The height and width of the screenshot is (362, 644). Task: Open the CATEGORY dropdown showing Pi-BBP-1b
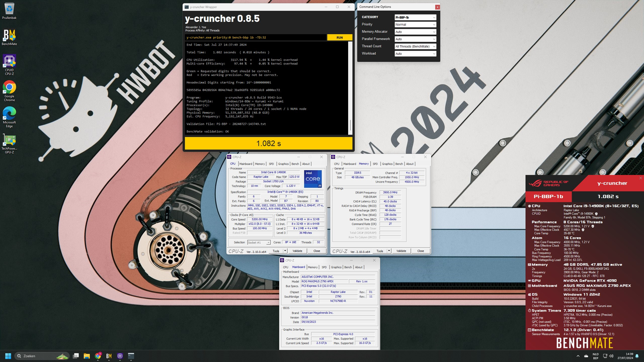[x=416, y=17]
